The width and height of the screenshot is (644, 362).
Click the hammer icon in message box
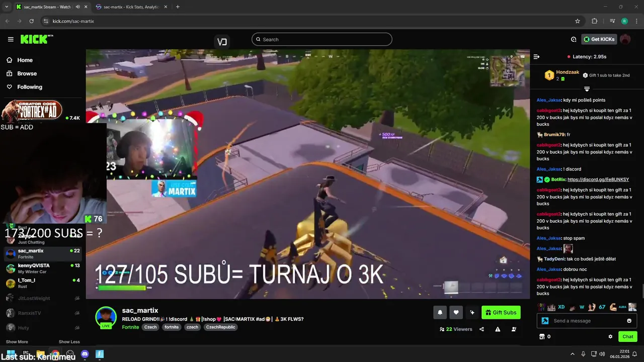545,321
